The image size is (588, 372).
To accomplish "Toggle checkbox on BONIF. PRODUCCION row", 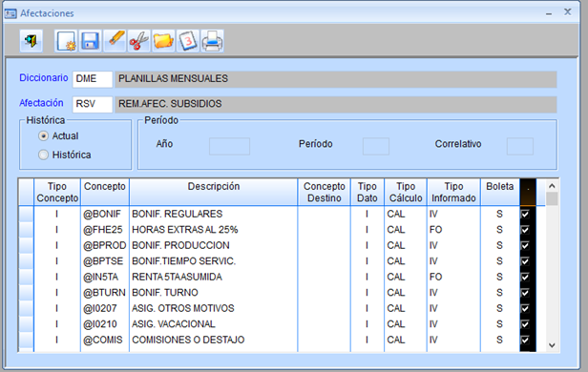I will [x=525, y=245].
